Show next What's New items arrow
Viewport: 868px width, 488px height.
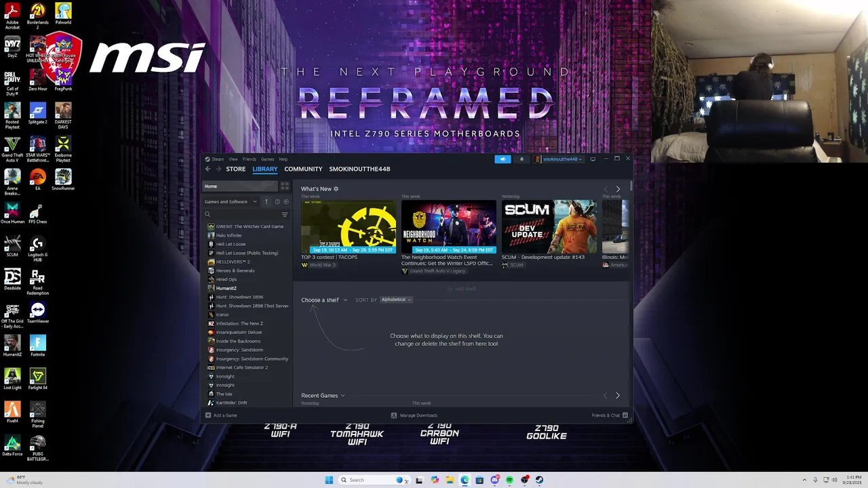click(x=618, y=189)
